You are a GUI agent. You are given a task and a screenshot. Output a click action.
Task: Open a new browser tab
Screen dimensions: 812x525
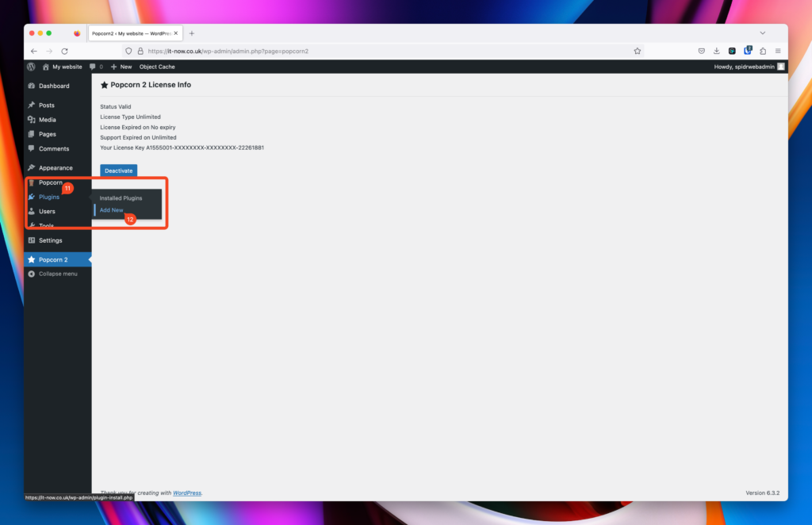coord(192,33)
